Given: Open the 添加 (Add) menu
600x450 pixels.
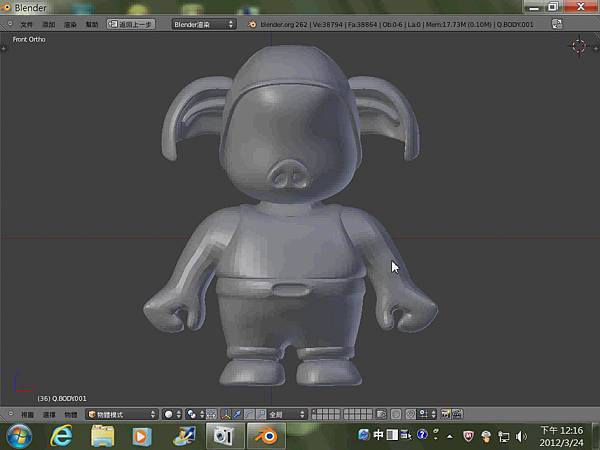Looking at the screenshot, I should pos(48,23).
